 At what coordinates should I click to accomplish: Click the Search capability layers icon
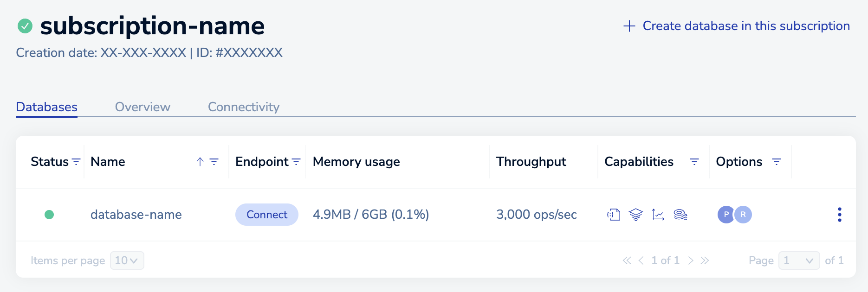[636, 215]
